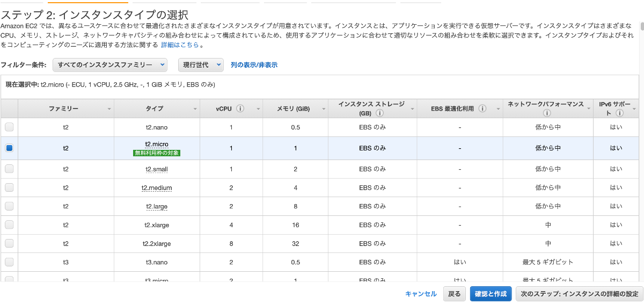The image size is (644, 304).
Task: Click the t2.xlarge type cell
Action: coord(157,225)
